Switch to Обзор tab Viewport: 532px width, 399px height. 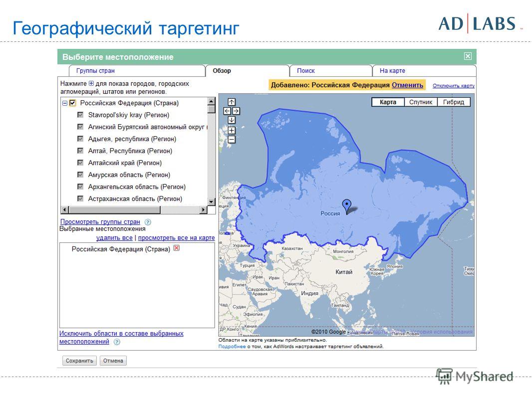point(222,70)
